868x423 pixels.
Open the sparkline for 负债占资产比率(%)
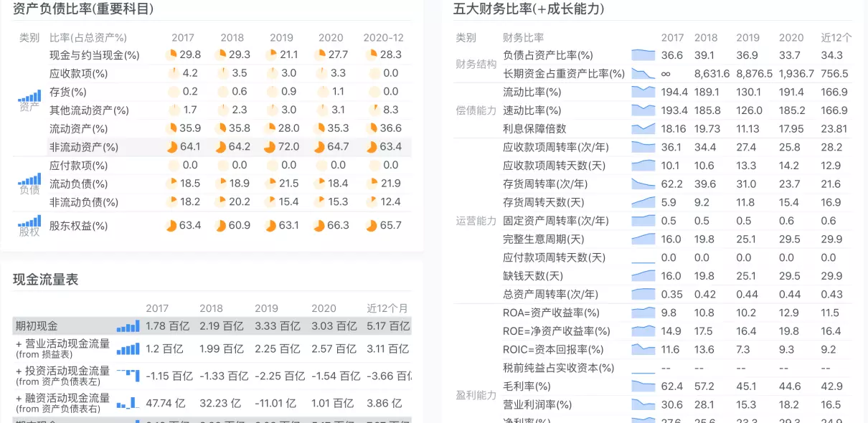click(643, 55)
